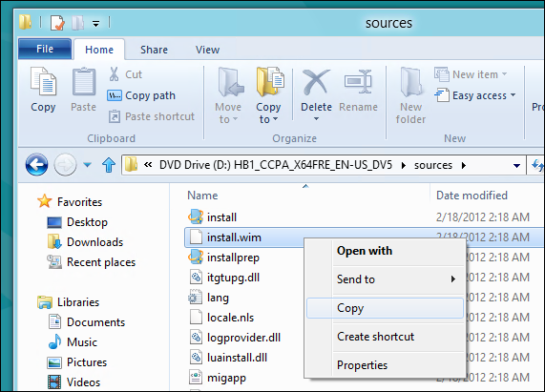Click the Favorites star icon
Viewport: 545px width, 392px height.
coord(45,201)
